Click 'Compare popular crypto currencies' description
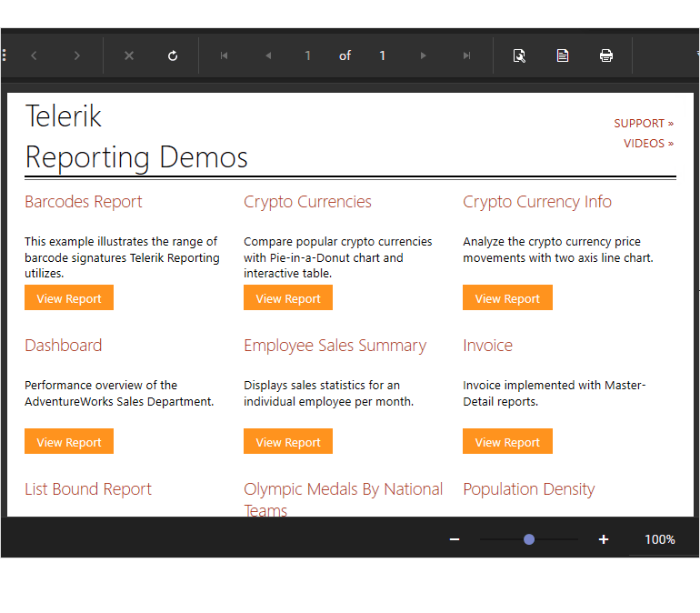This screenshot has width=700, height=613. [337, 257]
